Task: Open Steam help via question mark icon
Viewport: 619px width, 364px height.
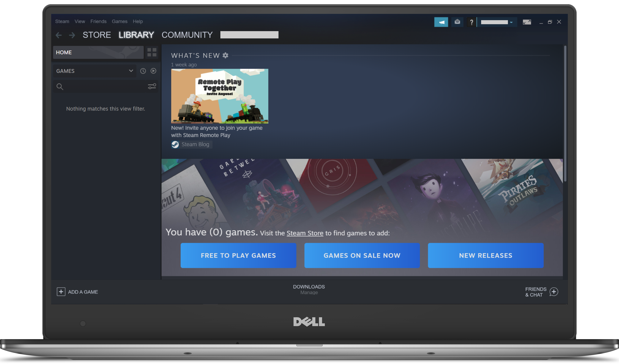Action: tap(471, 22)
